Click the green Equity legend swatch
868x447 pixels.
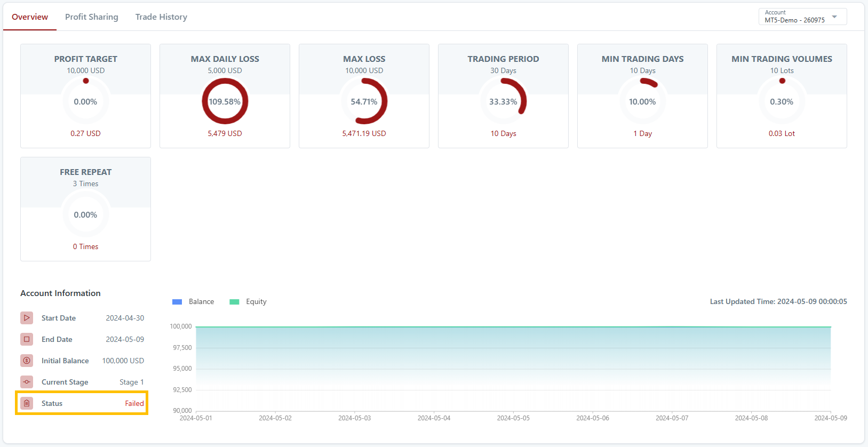(234, 302)
